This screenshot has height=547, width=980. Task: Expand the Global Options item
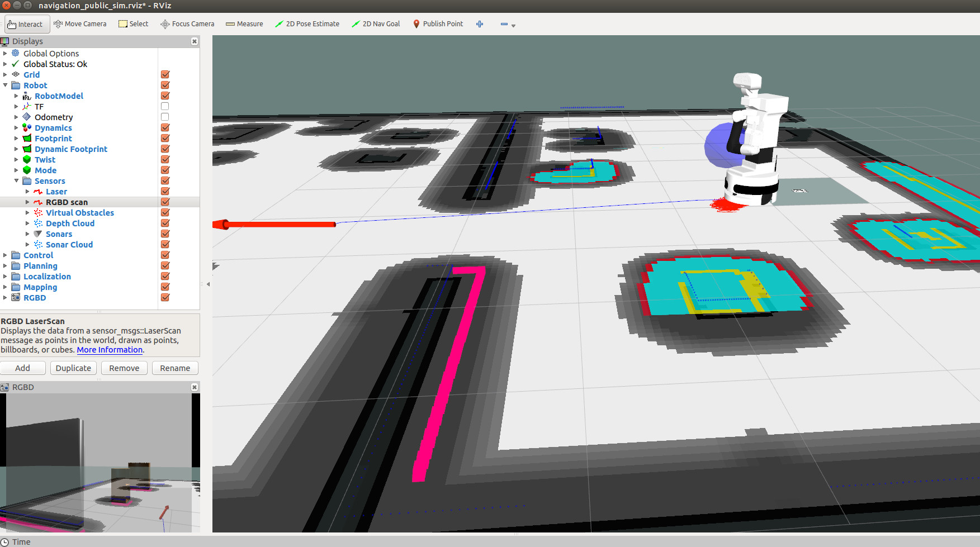click(5, 54)
